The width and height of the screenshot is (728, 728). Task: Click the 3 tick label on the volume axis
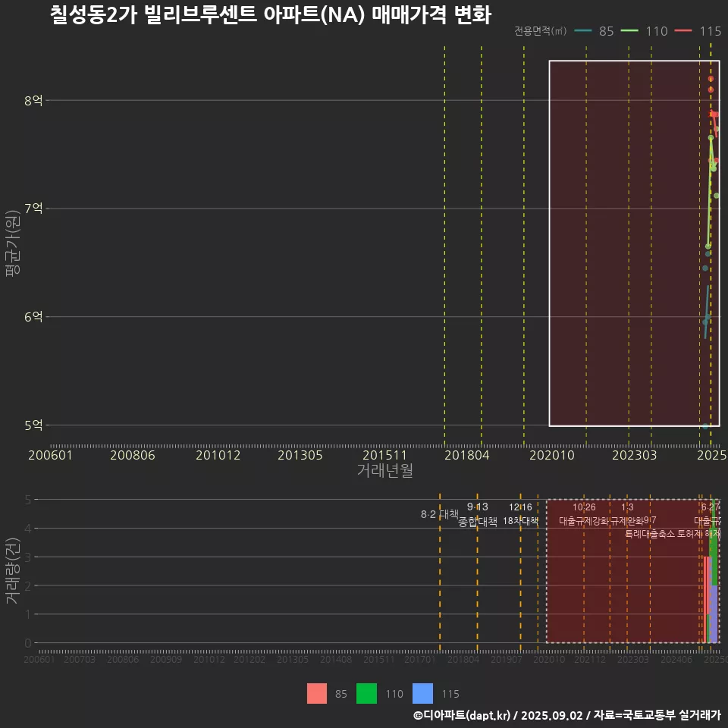[28, 557]
